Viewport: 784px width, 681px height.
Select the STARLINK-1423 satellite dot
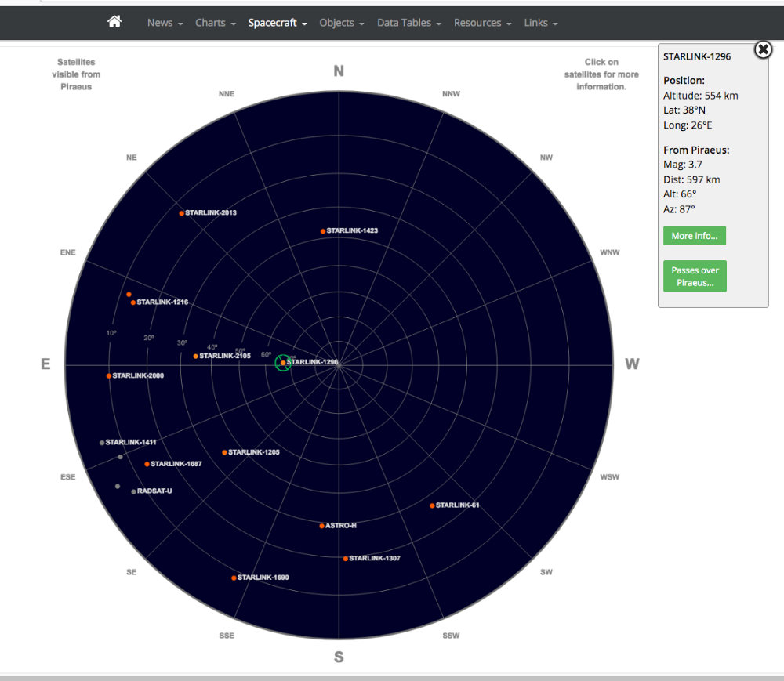click(323, 231)
